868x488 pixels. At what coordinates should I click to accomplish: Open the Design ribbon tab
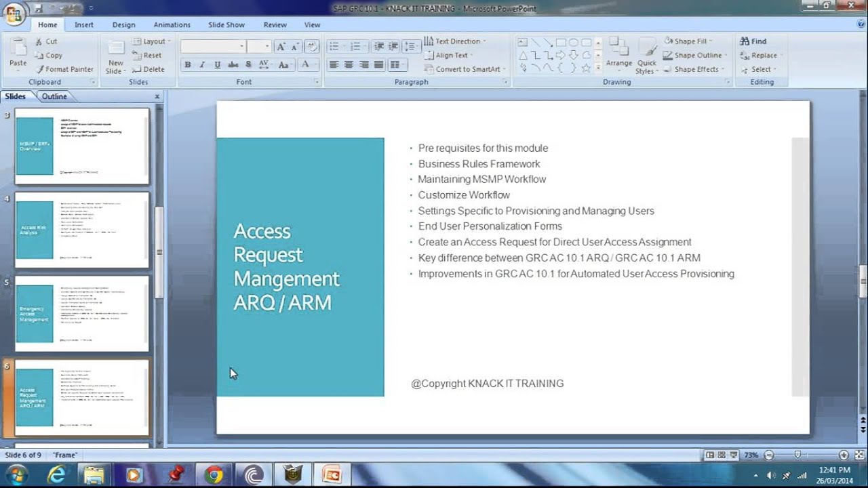[124, 25]
